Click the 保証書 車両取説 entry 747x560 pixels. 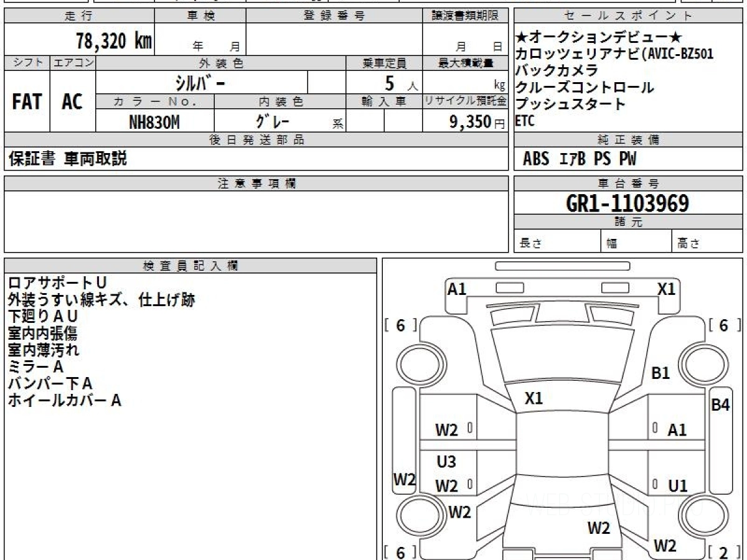[x=68, y=159]
